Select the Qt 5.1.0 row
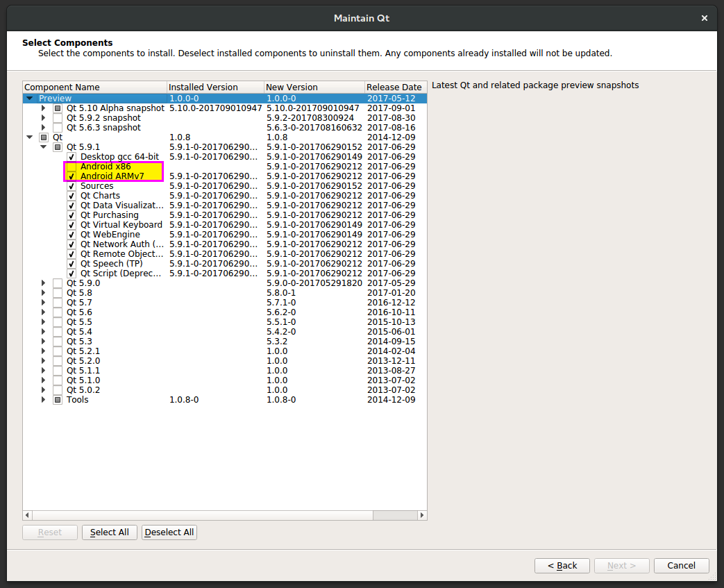Screen dimensions: 724x588 [225, 380]
